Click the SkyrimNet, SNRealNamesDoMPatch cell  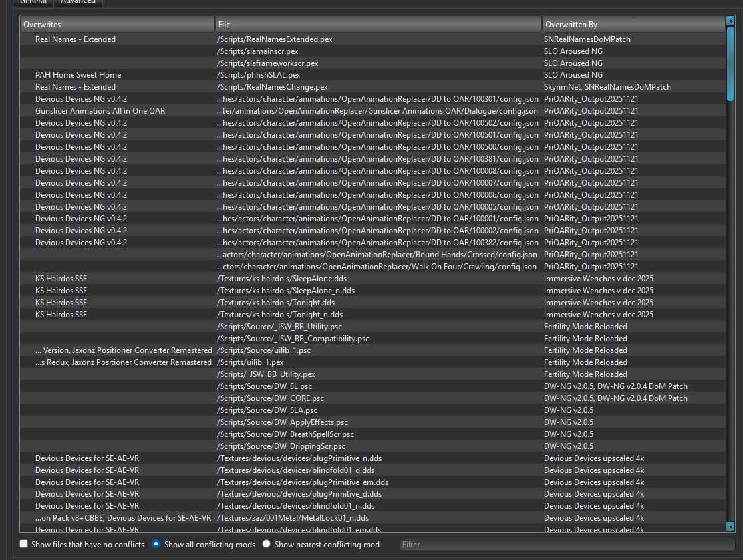pos(607,87)
